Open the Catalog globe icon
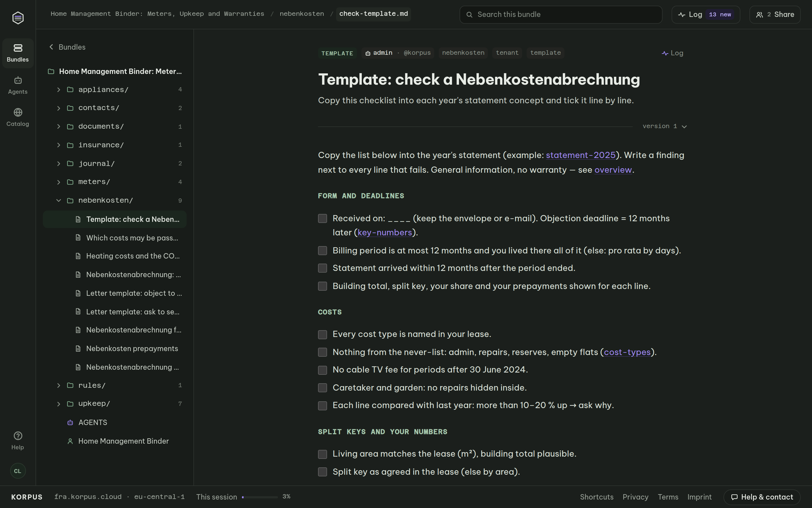Screen dimensions: 812x508 click(x=18, y=112)
